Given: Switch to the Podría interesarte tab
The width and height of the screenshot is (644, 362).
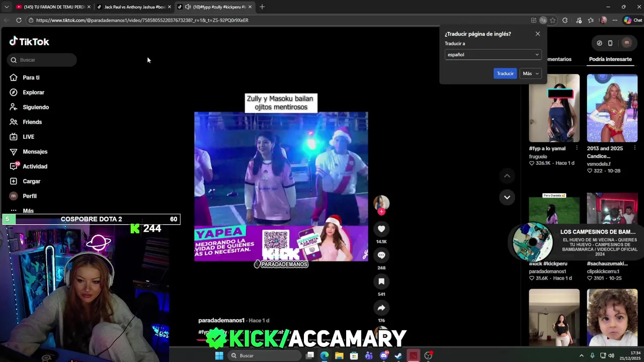Looking at the screenshot, I should click(x=610, y=59).
